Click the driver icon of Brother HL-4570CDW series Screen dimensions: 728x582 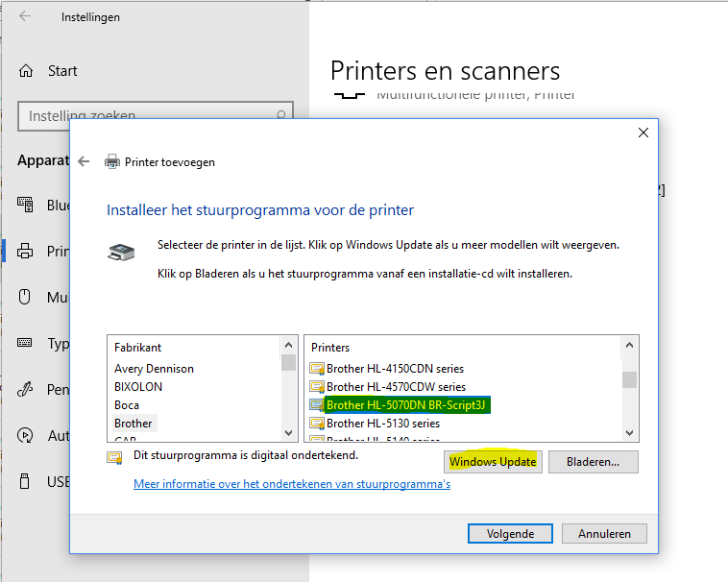tap(317, 387)
